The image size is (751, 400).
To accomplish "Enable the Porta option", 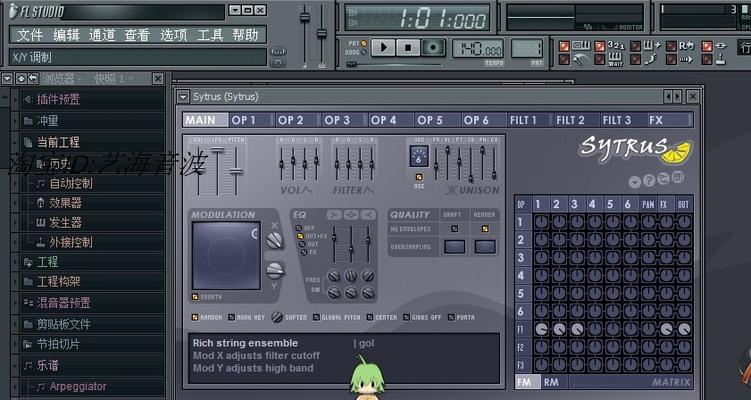I will [x=451, y=317].
